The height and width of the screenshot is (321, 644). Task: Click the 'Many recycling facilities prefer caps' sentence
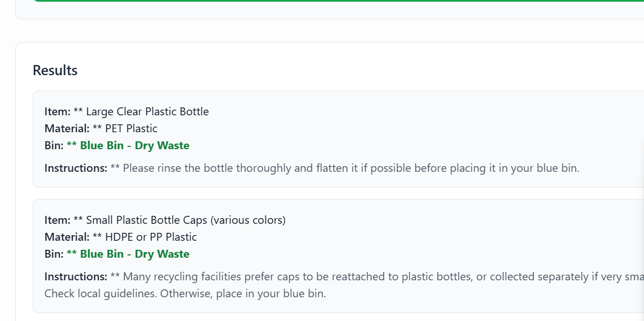pos(367,276)
